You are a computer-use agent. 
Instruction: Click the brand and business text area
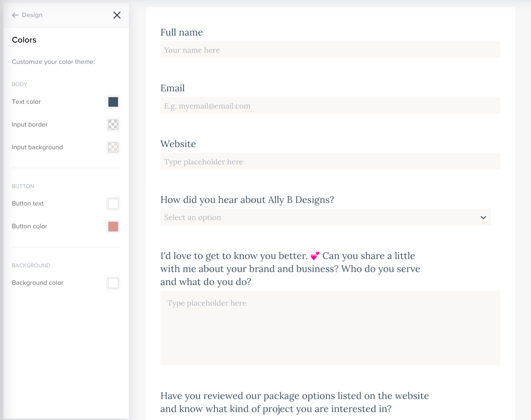(x=330, y=328)
